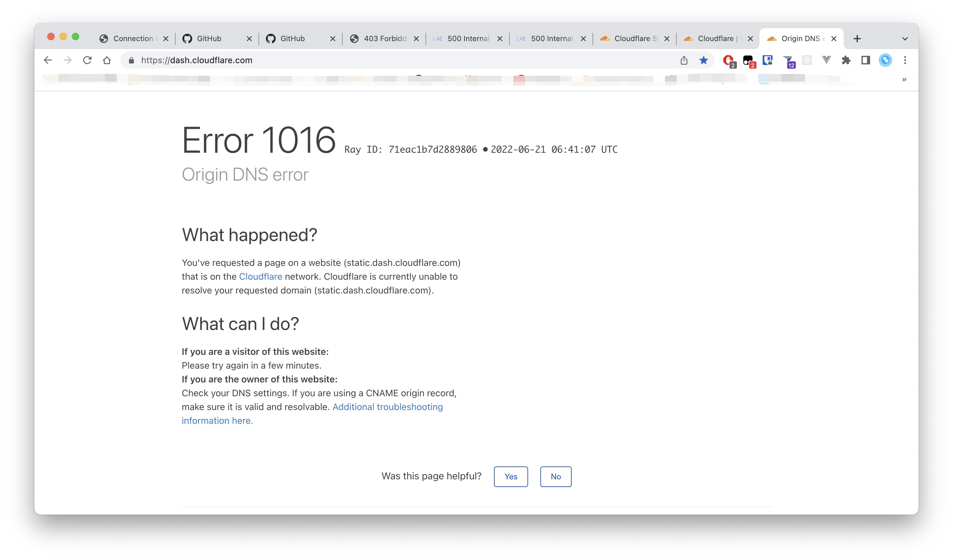Open Additional troubleshooting information link
The height and width of the screenshot is (560, 953).
pyautogui.click(x=387, y=407)
